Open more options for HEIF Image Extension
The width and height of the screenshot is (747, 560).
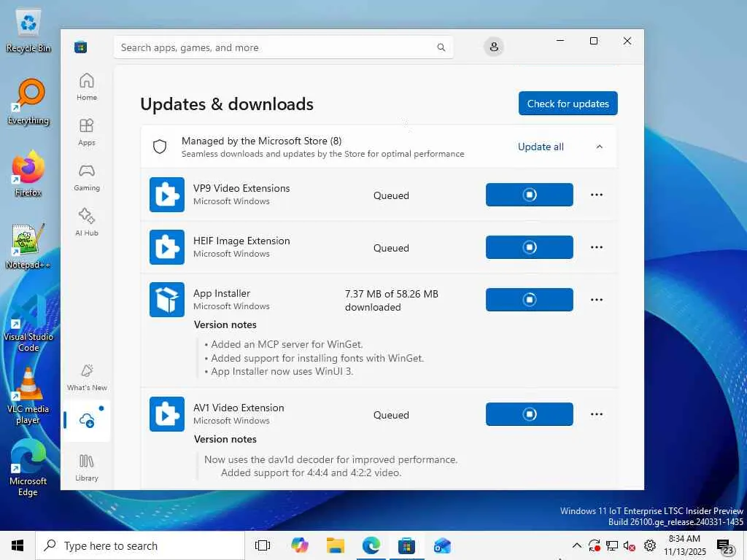[x=597, y=247]
